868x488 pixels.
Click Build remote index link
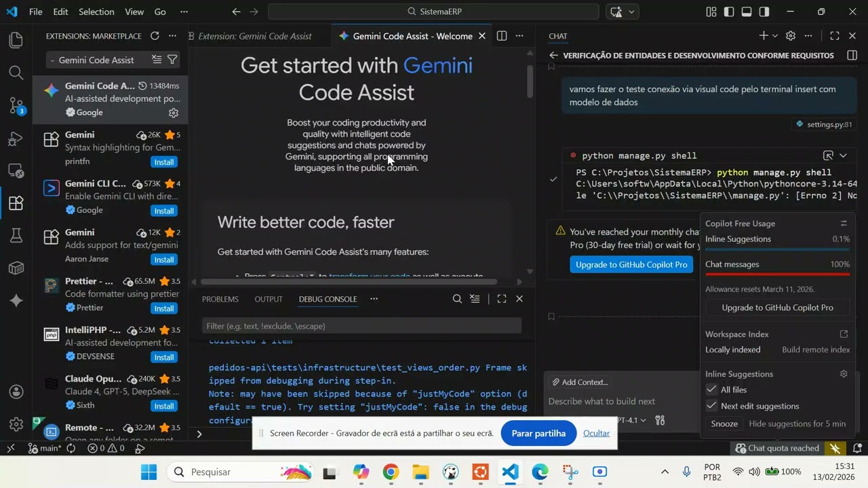tap(816, 350)
